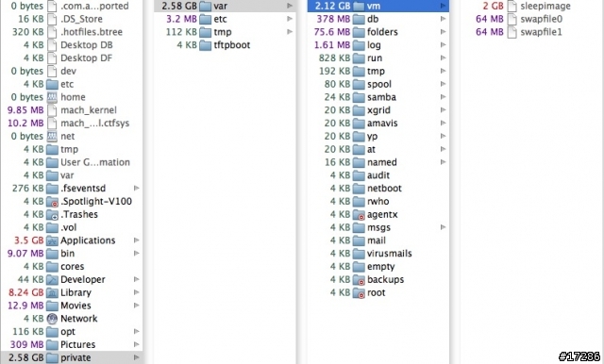Select the User G...mation folder name

pyautogui.click(x=95, y=162)
